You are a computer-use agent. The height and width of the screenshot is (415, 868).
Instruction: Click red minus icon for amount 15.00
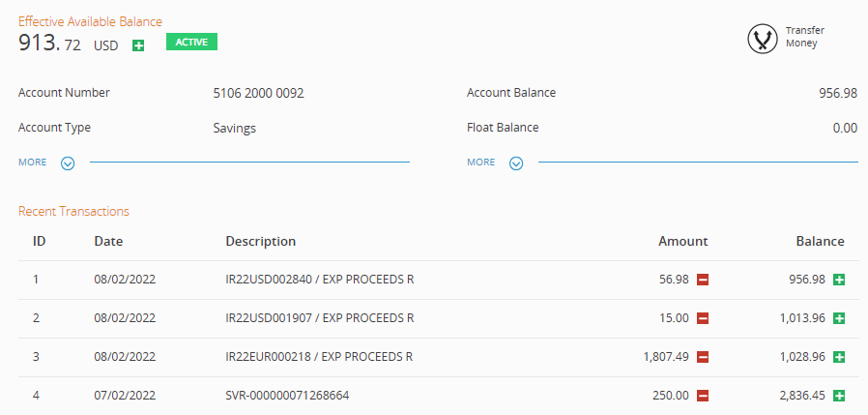click(x=703, y=318)
